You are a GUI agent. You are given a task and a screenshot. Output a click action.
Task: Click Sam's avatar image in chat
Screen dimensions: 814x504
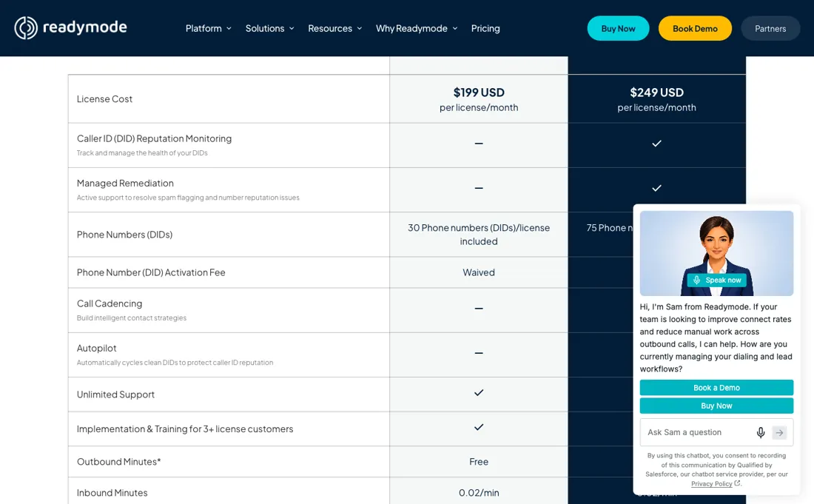click(x=716, y=253)
